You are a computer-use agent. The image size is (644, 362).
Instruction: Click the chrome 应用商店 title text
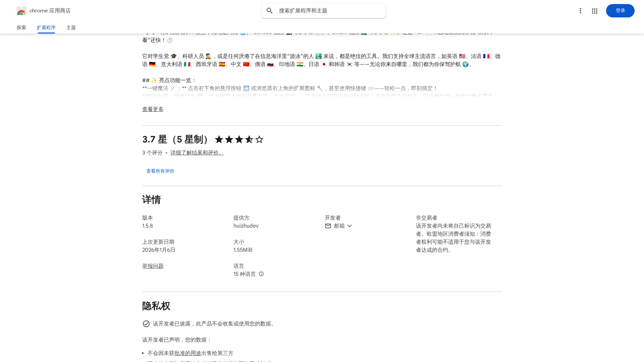click(x=50, y=11)
